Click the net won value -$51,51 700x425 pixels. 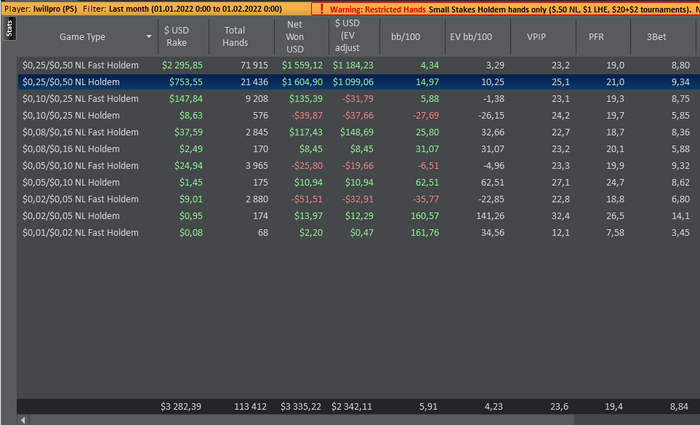click(307, 199)
